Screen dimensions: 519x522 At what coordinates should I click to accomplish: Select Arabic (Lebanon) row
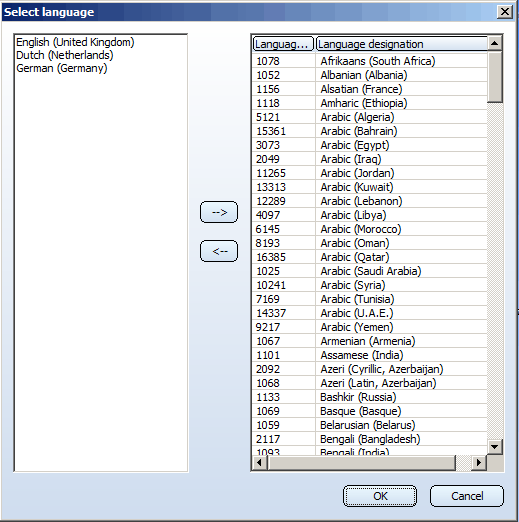coord(370,201)
